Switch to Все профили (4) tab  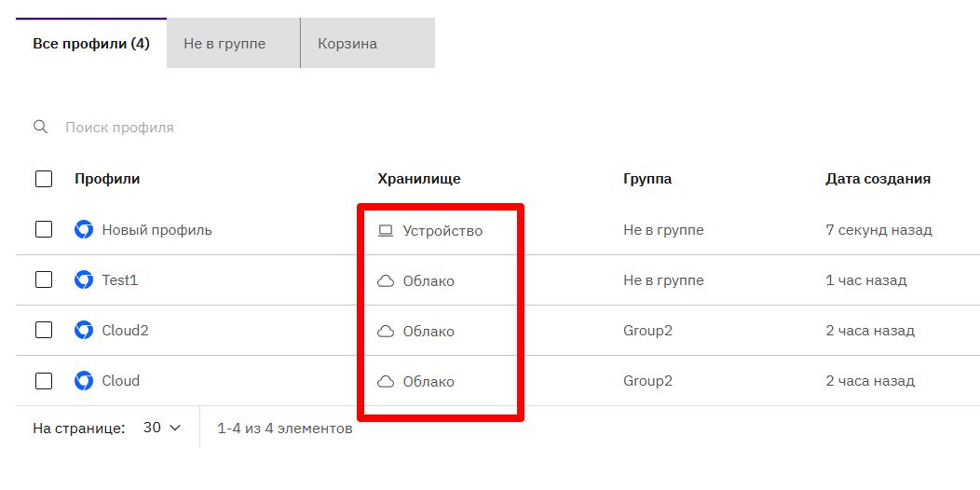point(91,43)
